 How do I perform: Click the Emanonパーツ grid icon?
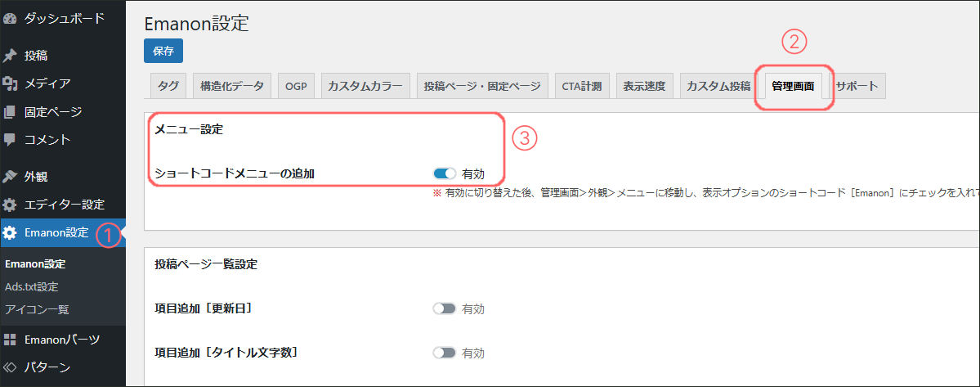click(x=10, y=339)
